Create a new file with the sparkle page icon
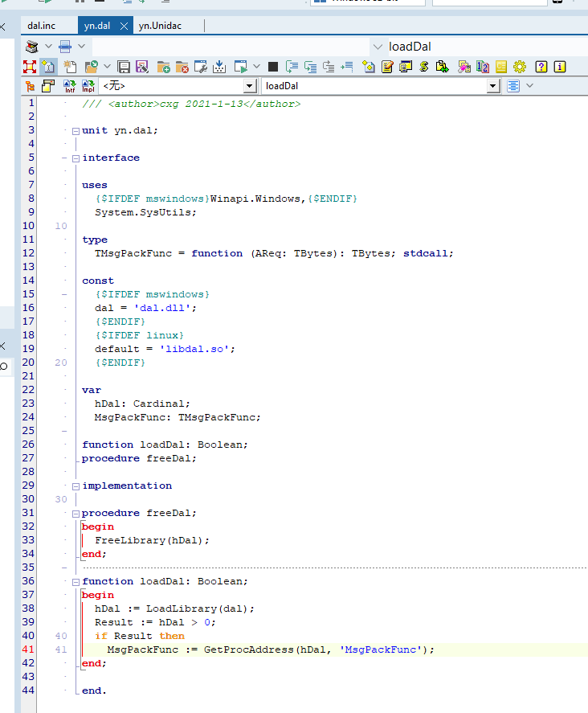 point(70,67)
